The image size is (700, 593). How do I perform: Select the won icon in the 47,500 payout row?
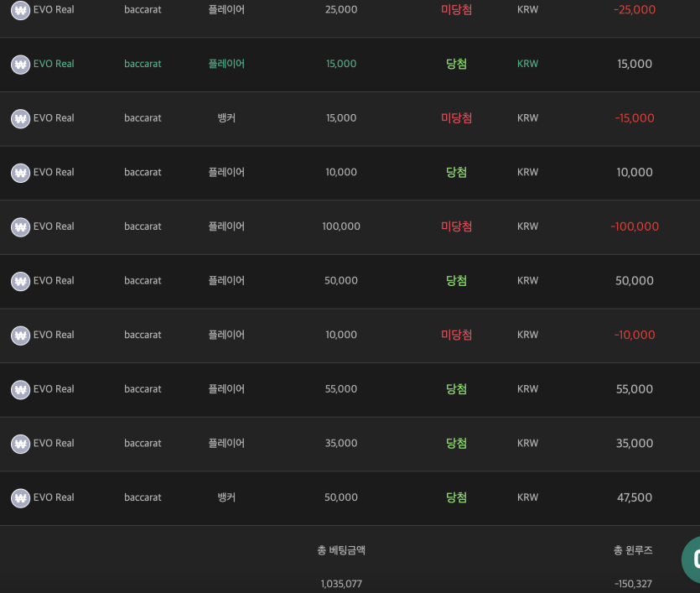pyautogui.click(x=20, y=498)
